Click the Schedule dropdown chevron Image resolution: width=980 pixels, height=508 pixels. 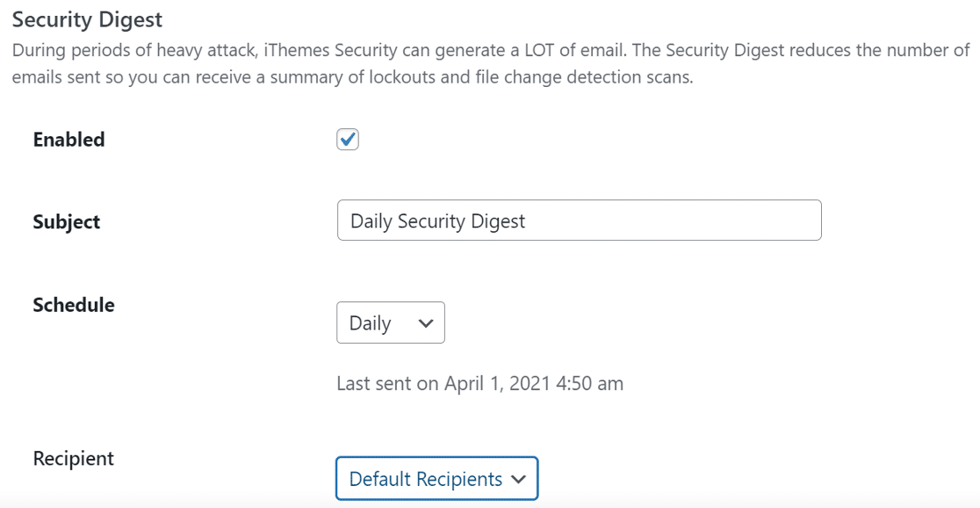(x=425, y=323)
